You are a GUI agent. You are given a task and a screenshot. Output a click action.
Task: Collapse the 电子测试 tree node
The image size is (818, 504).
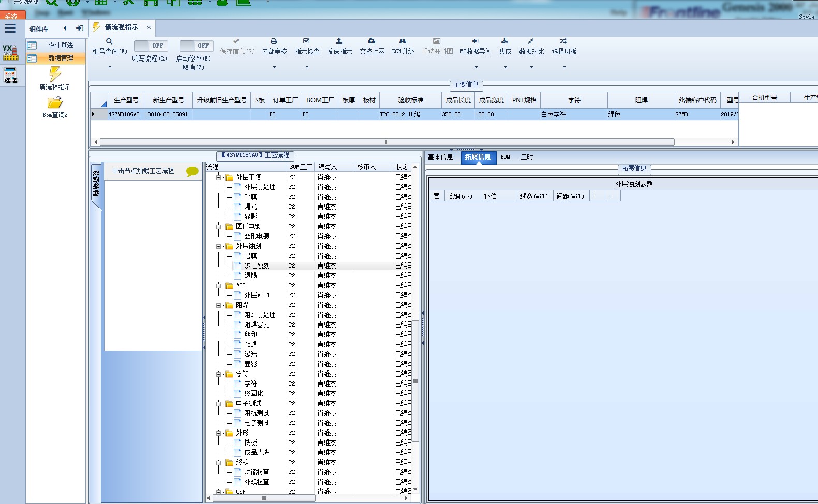(x=219, y=404)
